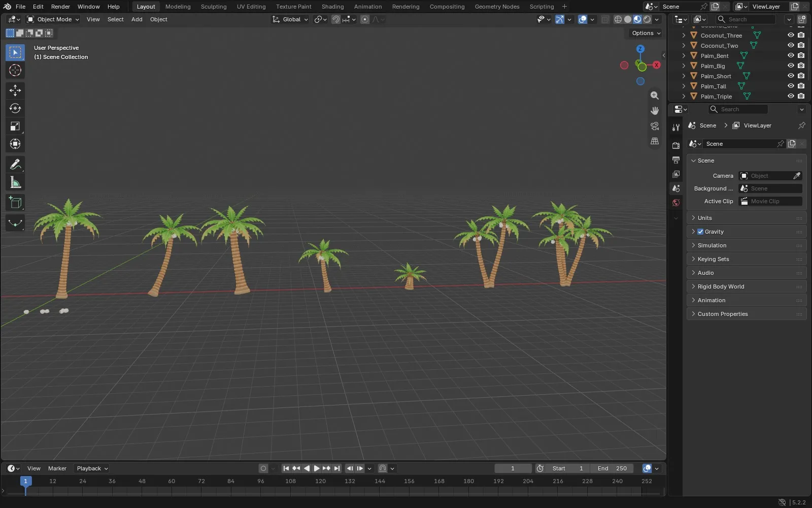This screenshot has width=812, height=508.
Task: Click the blue Z axis gizmo ball
Action: click(x=640, y=49)
